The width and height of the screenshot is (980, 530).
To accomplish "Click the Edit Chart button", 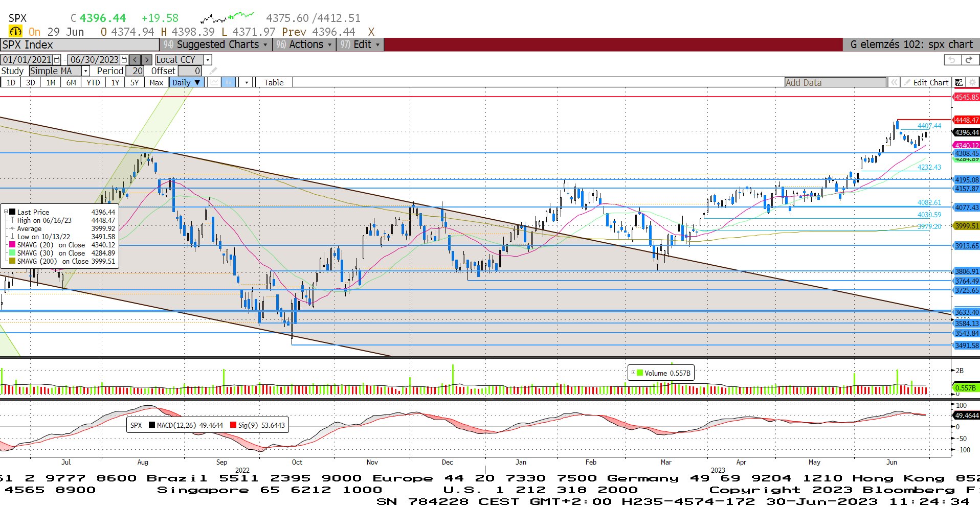I will pyautogui.click(x=926, y=82).
